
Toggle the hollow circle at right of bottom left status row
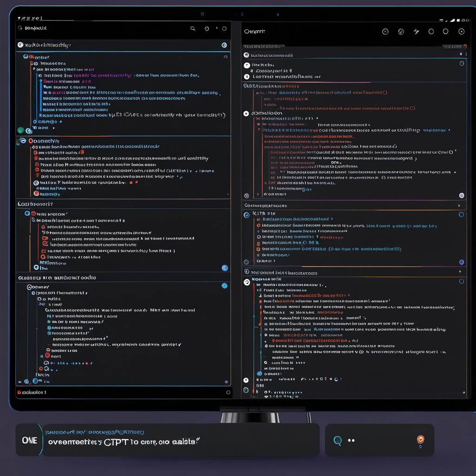pos(228,392)
